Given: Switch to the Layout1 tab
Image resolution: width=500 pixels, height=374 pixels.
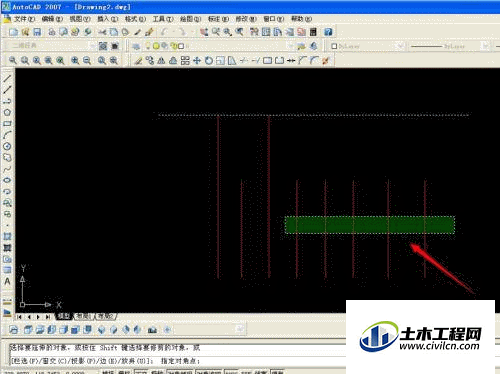Looking at the screenshot, I should coord(84,316).
